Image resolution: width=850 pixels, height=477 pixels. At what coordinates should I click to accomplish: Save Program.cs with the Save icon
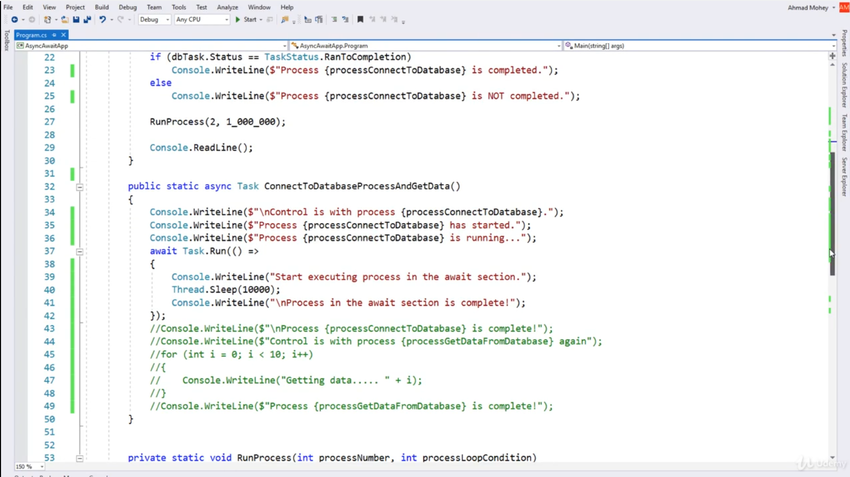76,20
